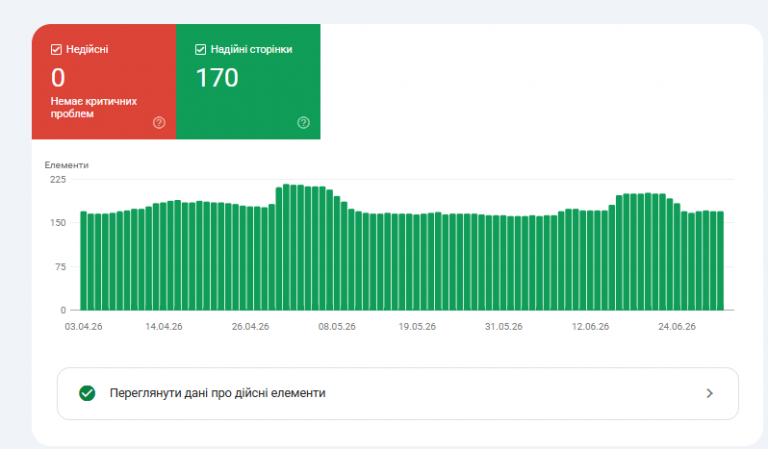Click the date label 14.04.26
Viewport: 768px width, 449px height.
[164, 327]
